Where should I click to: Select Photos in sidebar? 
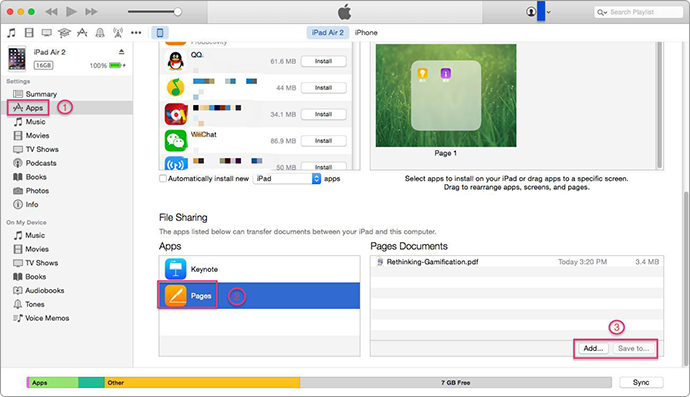[x=37, y=191]
